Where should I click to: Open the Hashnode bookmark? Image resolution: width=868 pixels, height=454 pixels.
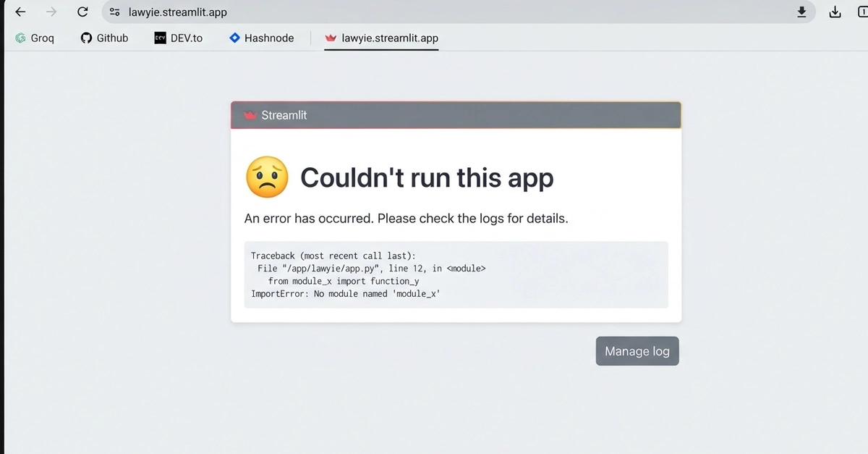pyautogui.click(x=261, y=38)
